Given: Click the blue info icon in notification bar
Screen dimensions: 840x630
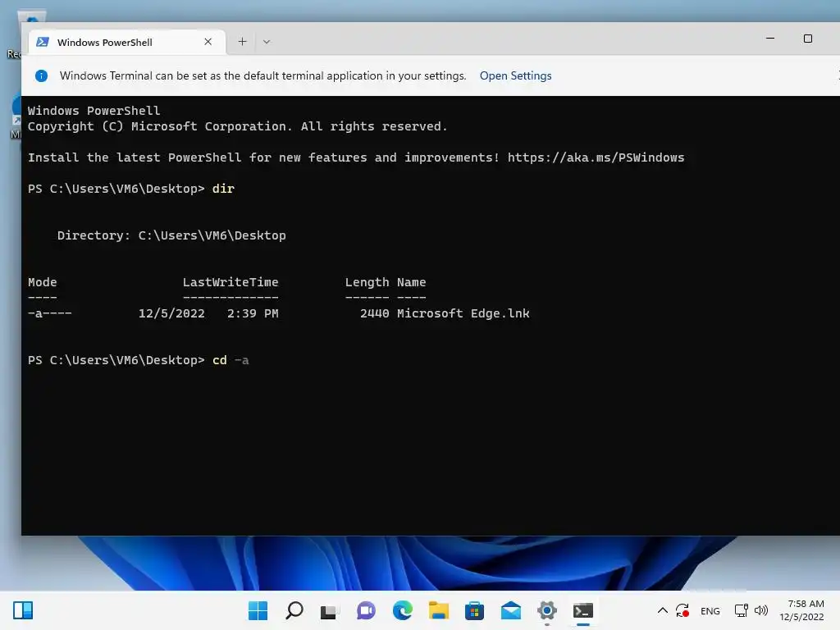Looking at the screenshot, I should [x=41, y=76].
